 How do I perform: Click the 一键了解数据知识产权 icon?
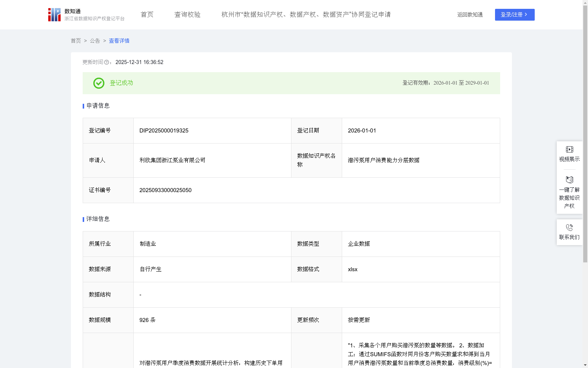pos(569,180)
